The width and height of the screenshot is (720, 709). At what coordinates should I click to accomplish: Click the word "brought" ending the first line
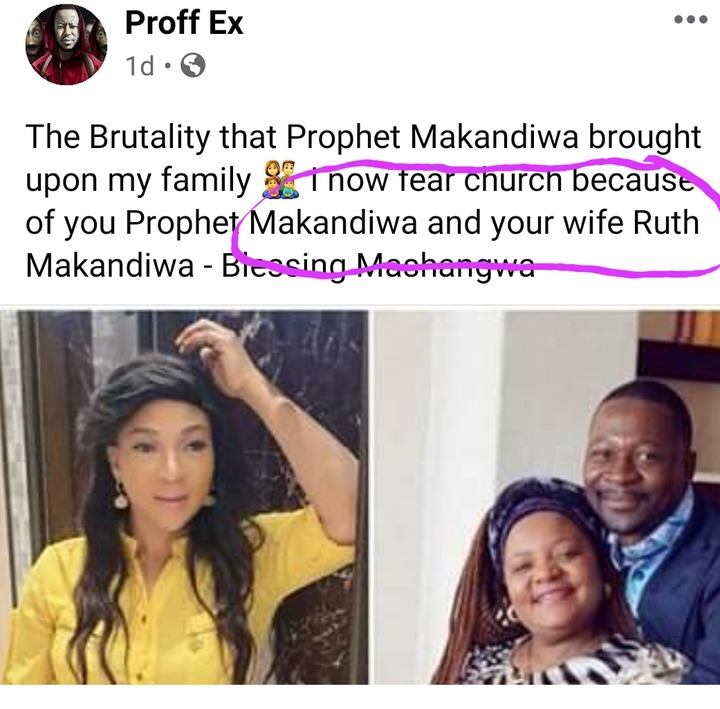tap(645, 138)
